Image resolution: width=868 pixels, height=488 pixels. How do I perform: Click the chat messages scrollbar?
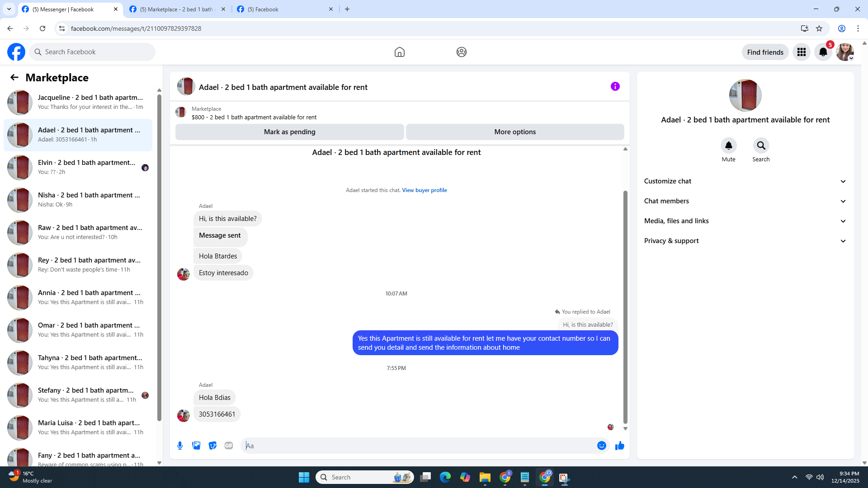(x=625, y=307)
